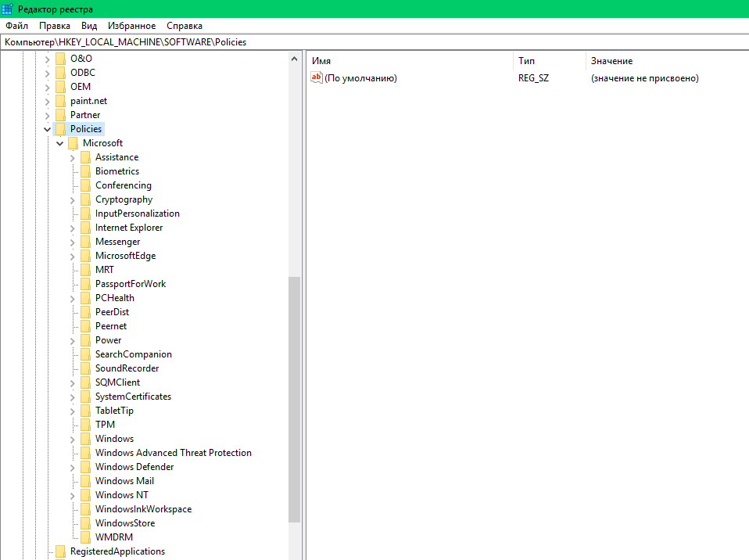Image resolution: width=749 pixels, height=560 pixels.
Task: Expand the Partner key
Action: 47,116
